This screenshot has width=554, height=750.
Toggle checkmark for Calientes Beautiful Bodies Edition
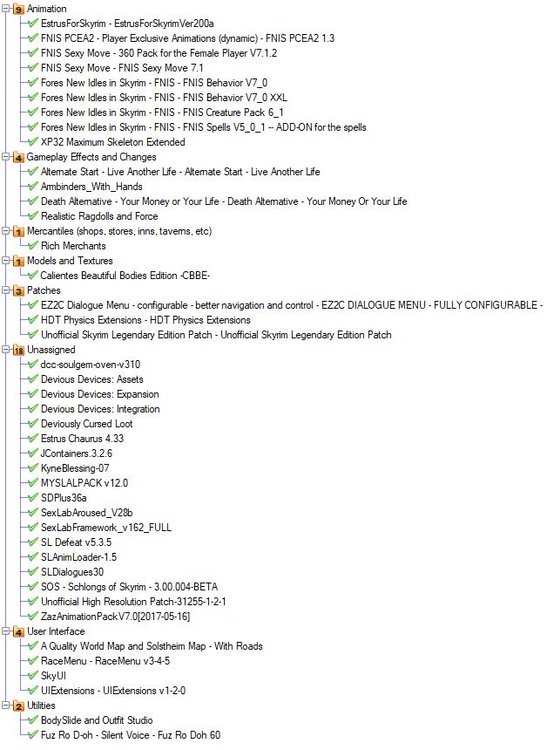click(x=33, y=275)
